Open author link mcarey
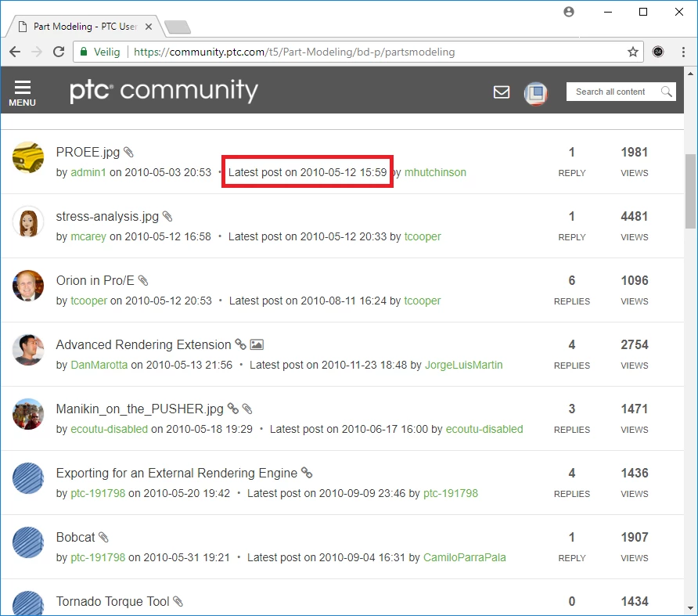Viewport: 698px width, 616px height. click(88, 236)
